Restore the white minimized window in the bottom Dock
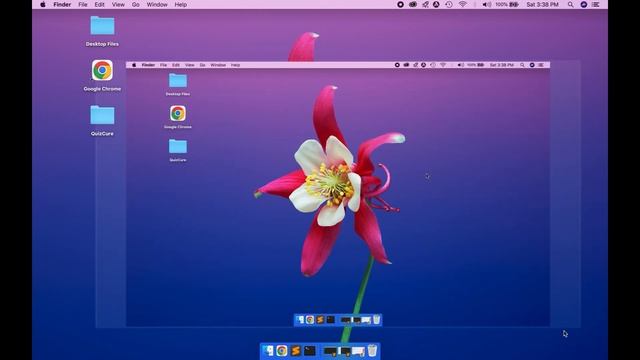 pos(358,351)
